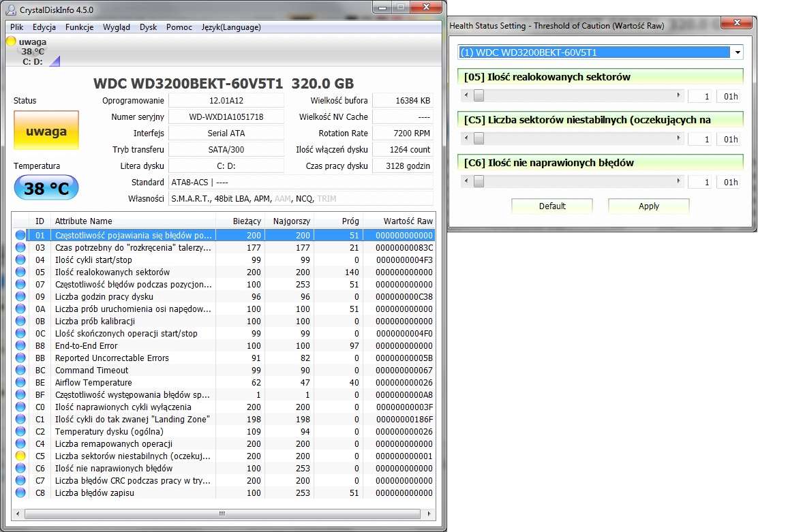
Task: Open the Edycja menu
Action: (x=44, y=27)
